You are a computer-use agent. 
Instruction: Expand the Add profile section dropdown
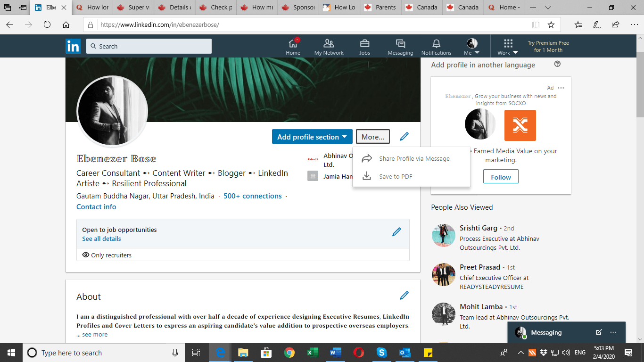312,137
